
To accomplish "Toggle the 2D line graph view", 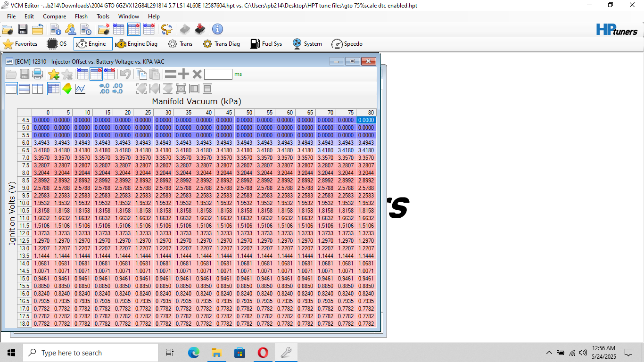I will (x=80, y=89).
